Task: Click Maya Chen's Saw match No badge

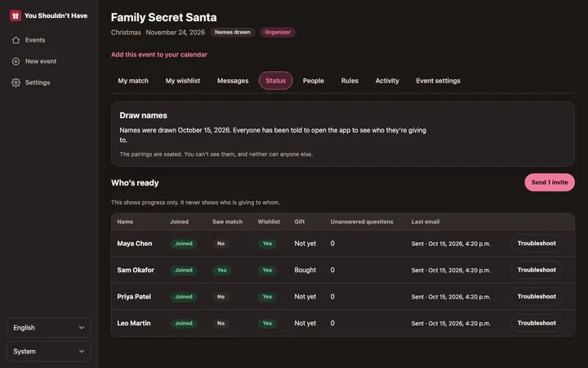Action: click(220, 244)
